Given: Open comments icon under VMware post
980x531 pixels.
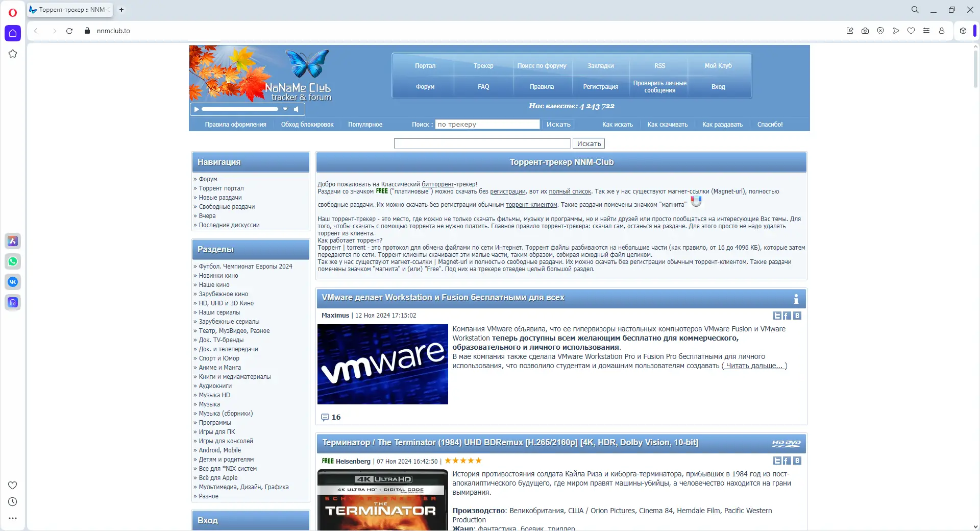Looking at the screenshot, I should [x=325, y=417].
